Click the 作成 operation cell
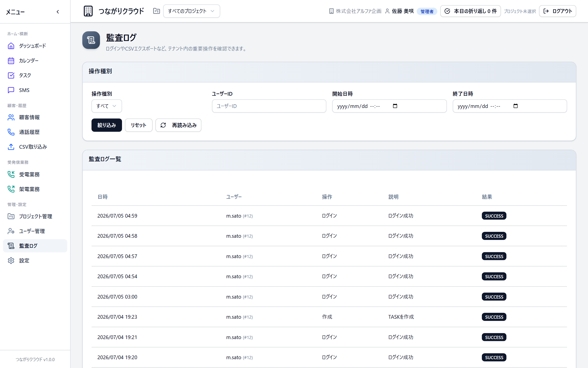This screenshot has height=368, width=588. [327, 317]
